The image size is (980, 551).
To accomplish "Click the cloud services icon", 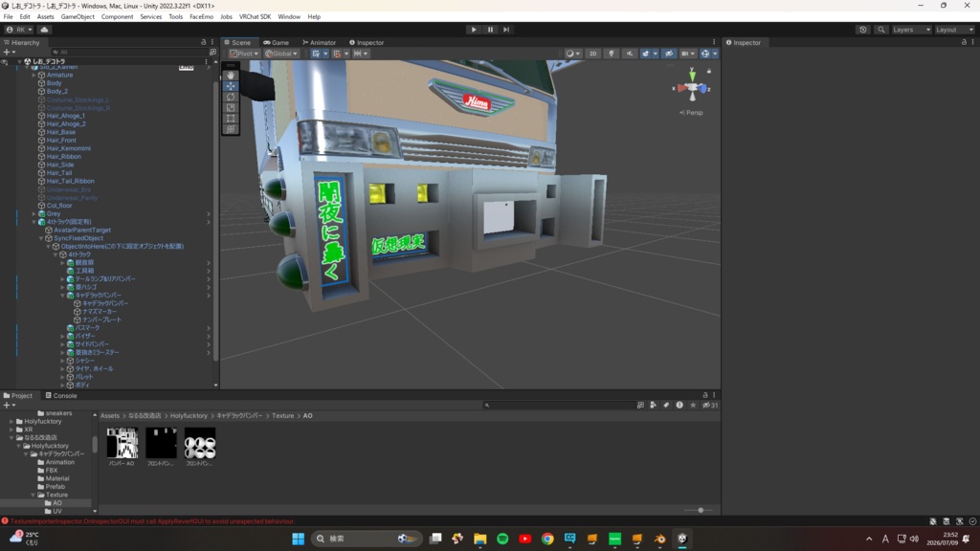I will [x=44, y=30].
